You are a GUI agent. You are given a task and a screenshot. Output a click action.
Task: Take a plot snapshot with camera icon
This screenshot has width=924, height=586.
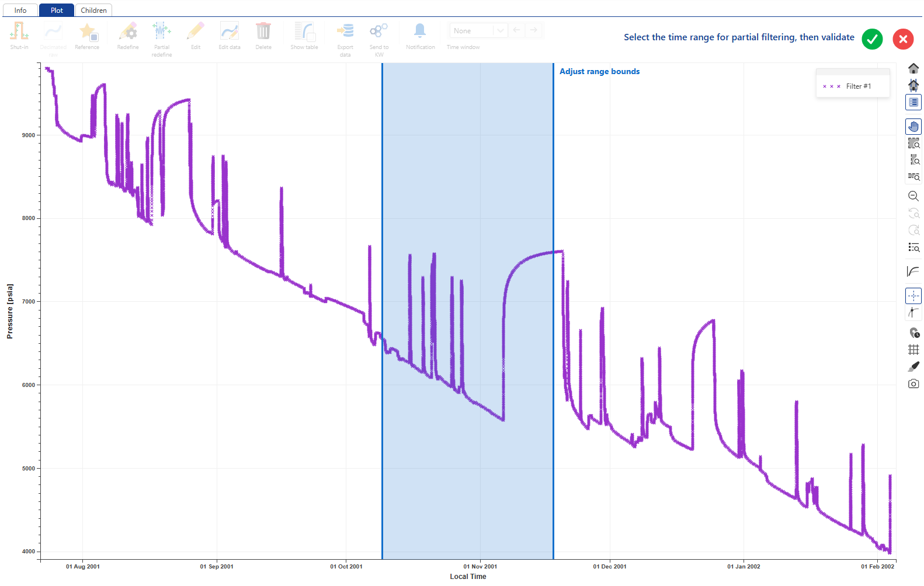913,383
